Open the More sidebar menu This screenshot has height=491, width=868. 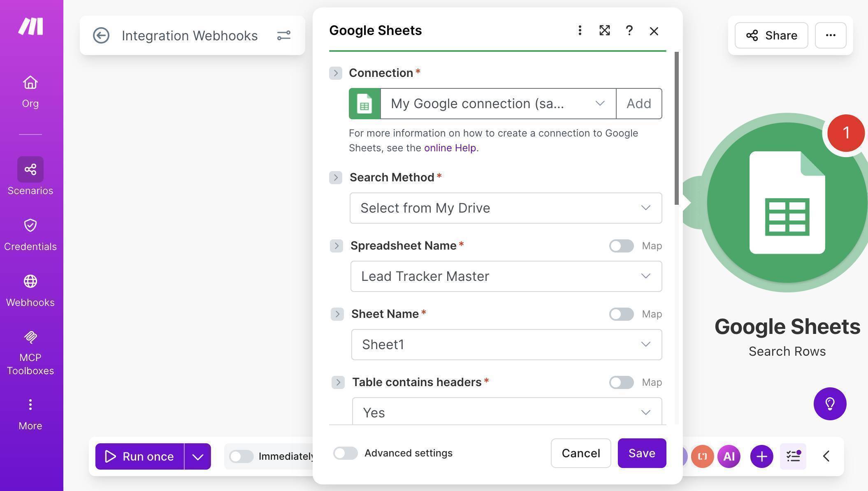(30, 411)
